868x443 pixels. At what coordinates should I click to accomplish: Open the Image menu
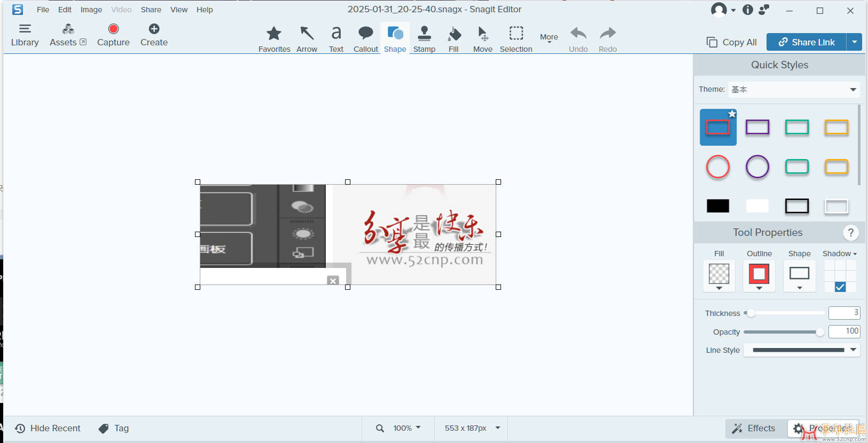tap(91, 10)
